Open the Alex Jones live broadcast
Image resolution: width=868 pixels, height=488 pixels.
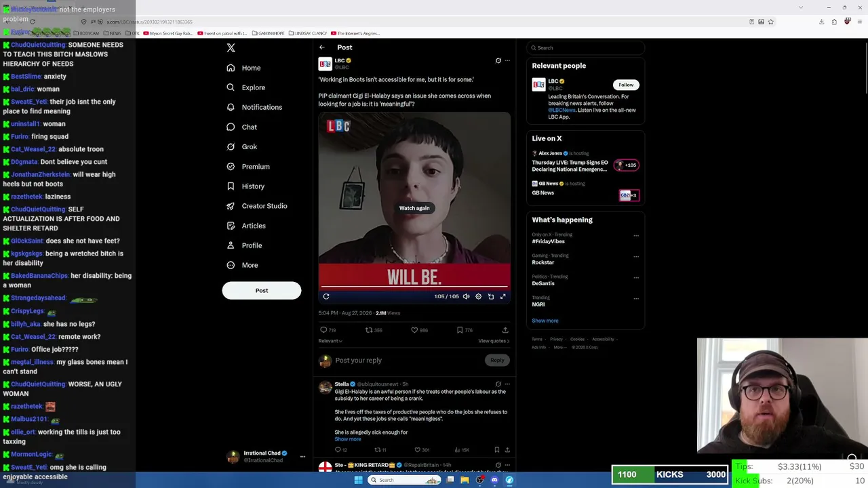[x=585, y=161]
